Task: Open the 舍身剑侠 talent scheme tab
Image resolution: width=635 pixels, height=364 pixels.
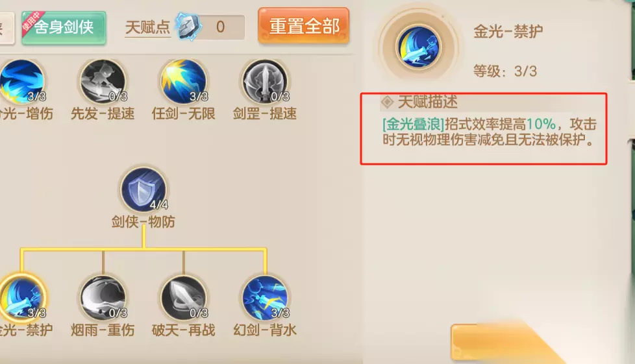Action: [64, 27]
